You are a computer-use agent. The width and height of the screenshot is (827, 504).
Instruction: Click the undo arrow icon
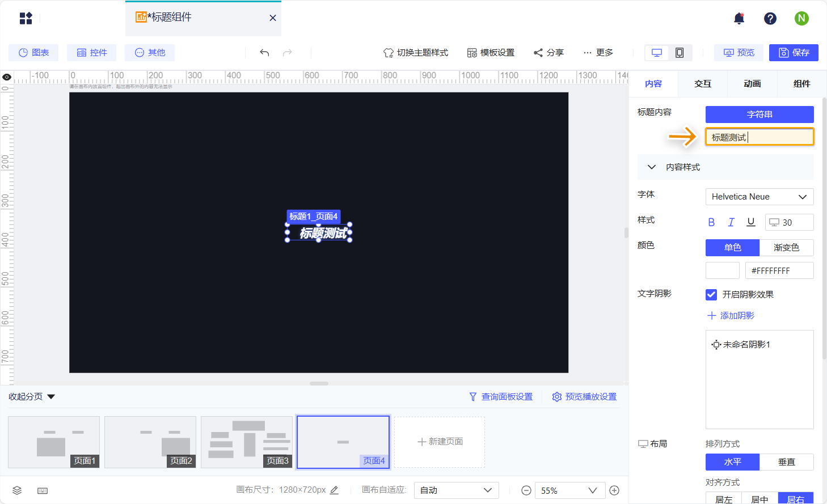264,53
